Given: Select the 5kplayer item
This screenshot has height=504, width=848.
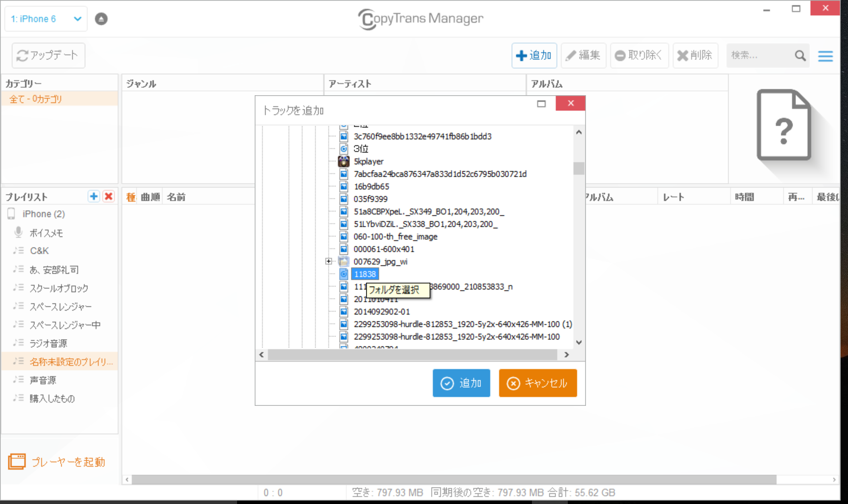Looking at the screenshot, I should pos(369,161).
